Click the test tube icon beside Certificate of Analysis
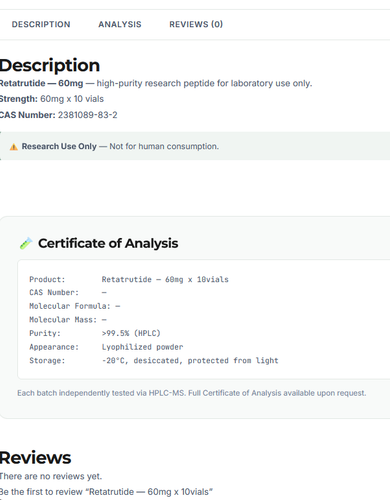 pyautogui.click(x=26, y=243)
